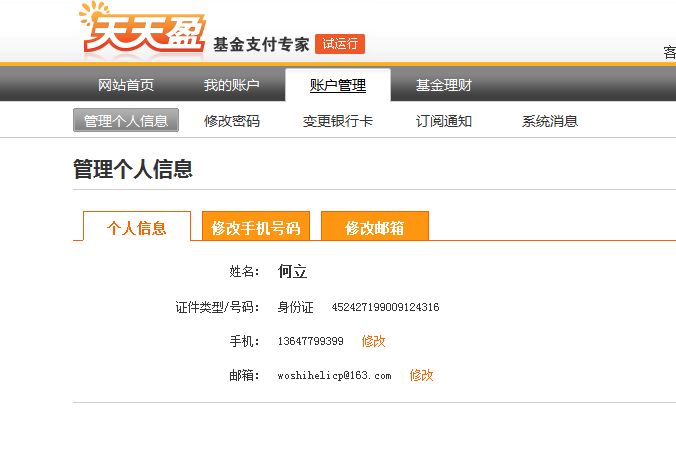Switch to the 修改手机号码 tab
This screenshot has width=676, height=450.
(x=256, y=227)
